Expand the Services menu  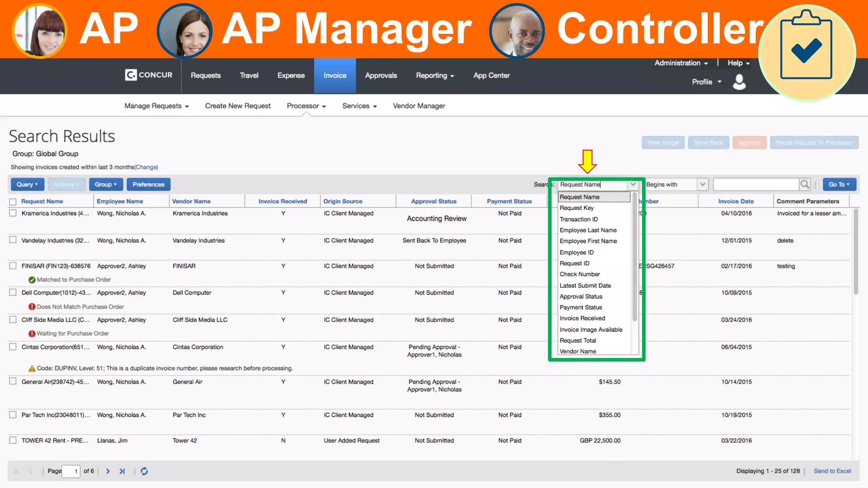[x=359, y=106]
